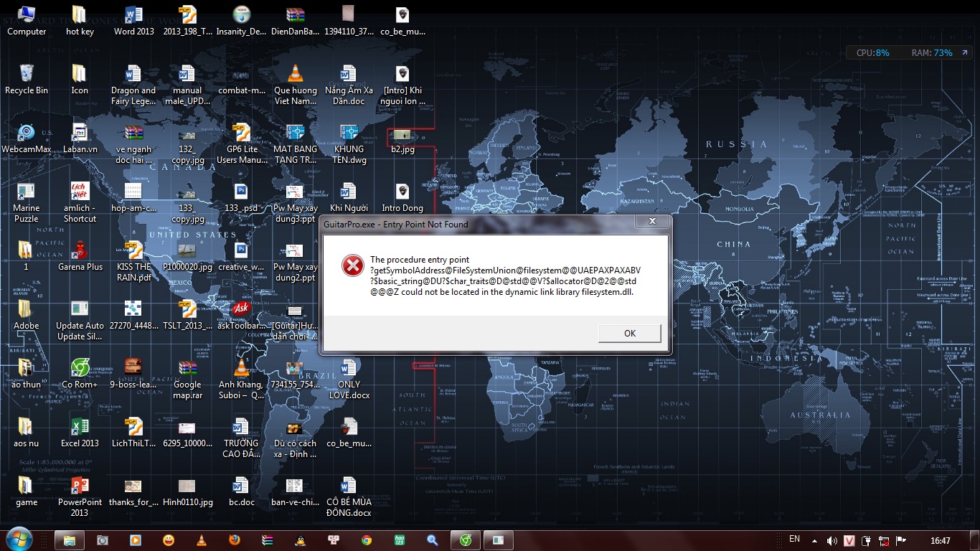
Task: Launch Firefox from the taskbar
Action: pyautogui.click(x=235, y=540)
